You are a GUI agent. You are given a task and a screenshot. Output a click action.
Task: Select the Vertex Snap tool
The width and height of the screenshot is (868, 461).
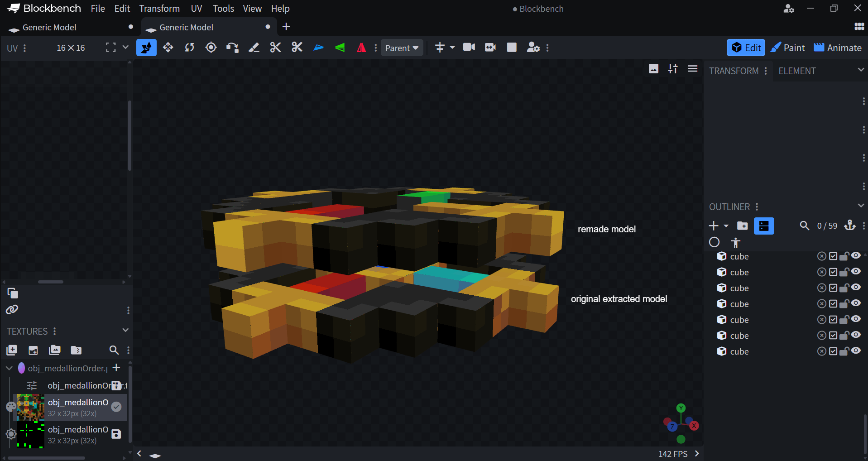(x=232, y=48)
